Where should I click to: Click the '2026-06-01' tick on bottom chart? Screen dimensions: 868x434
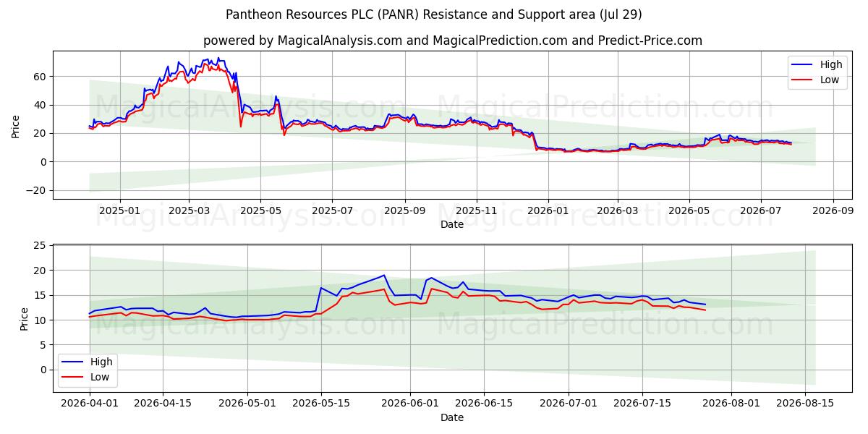point(411,403)
